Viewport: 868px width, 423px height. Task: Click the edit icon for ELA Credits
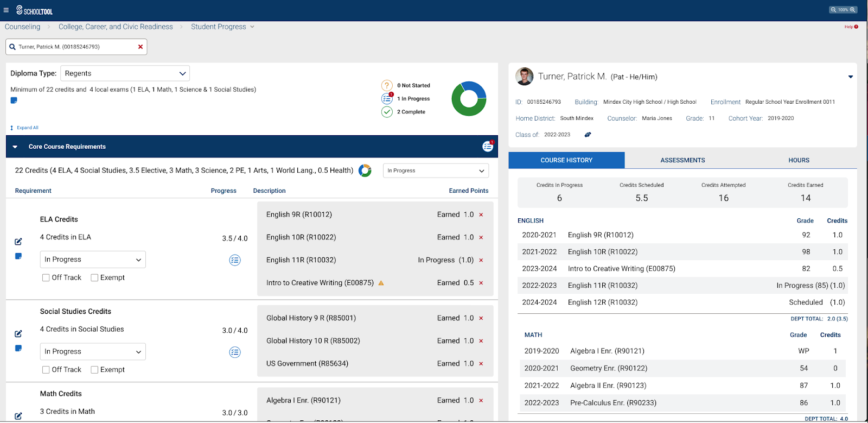[18, 242]
